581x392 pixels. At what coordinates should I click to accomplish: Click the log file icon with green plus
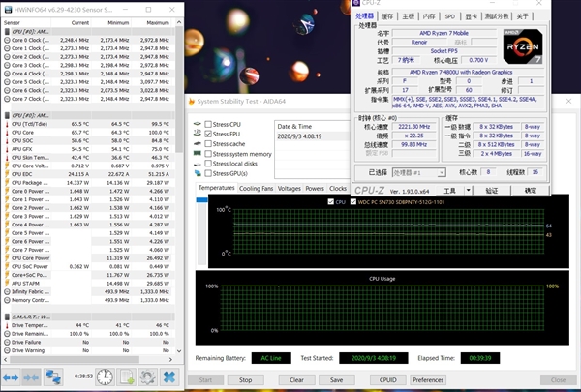[x=124, y=376]
